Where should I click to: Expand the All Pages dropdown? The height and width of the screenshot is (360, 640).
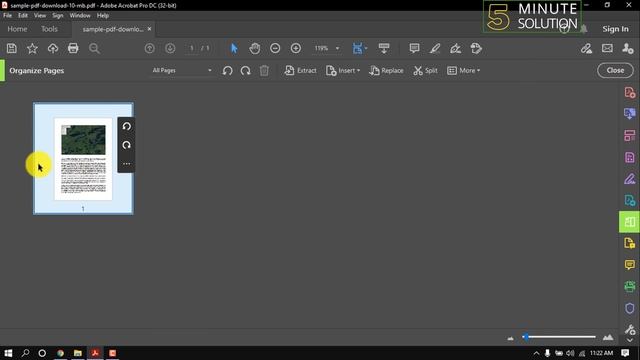pos(182,71)
